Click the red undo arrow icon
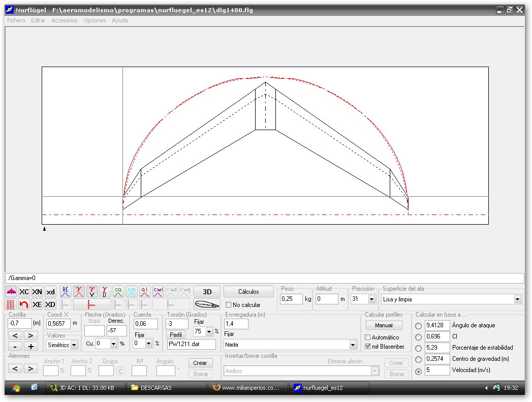 point(24,304)
